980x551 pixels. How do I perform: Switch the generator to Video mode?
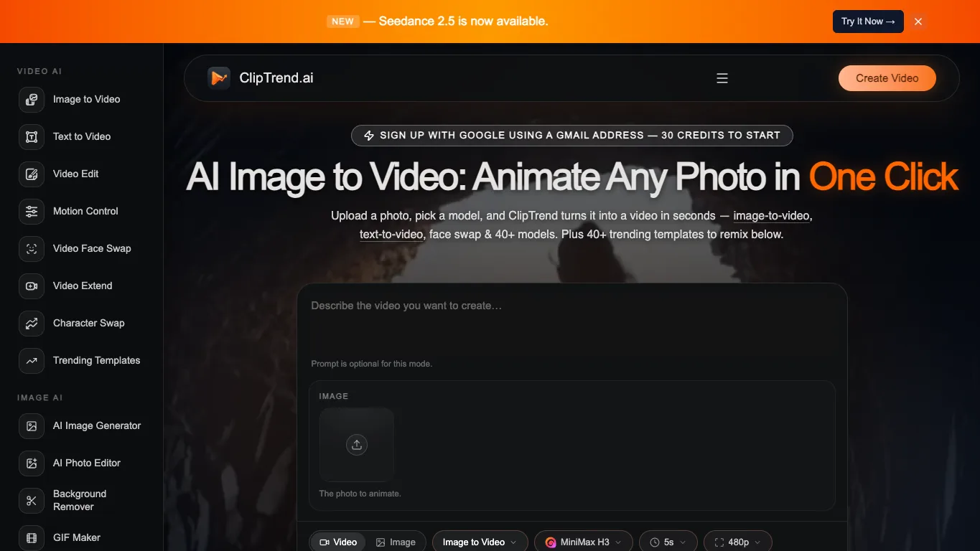(x=338, y=542)
